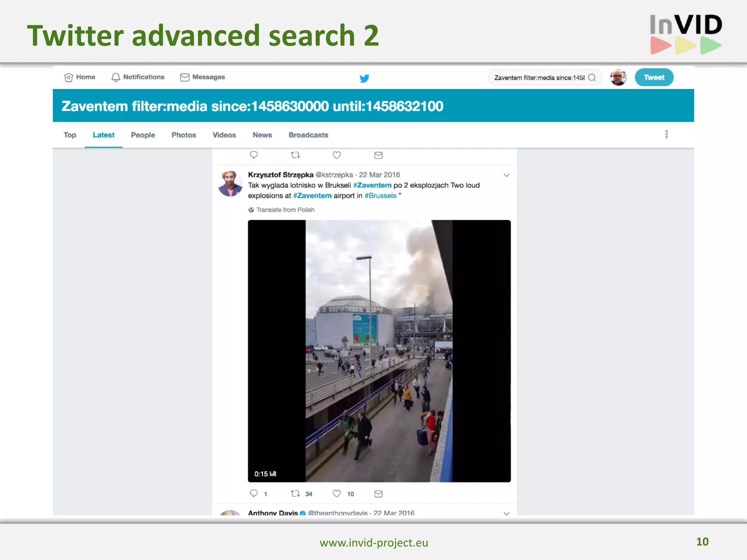Retweet the previous tweet above Krzysztof's
The image size is (747, 560).
point(295,155)
